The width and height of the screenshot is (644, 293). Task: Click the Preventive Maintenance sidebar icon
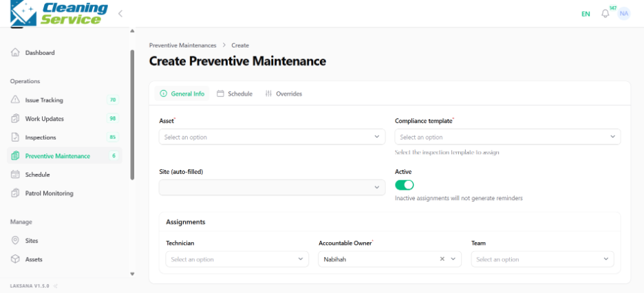pos(15,156)
